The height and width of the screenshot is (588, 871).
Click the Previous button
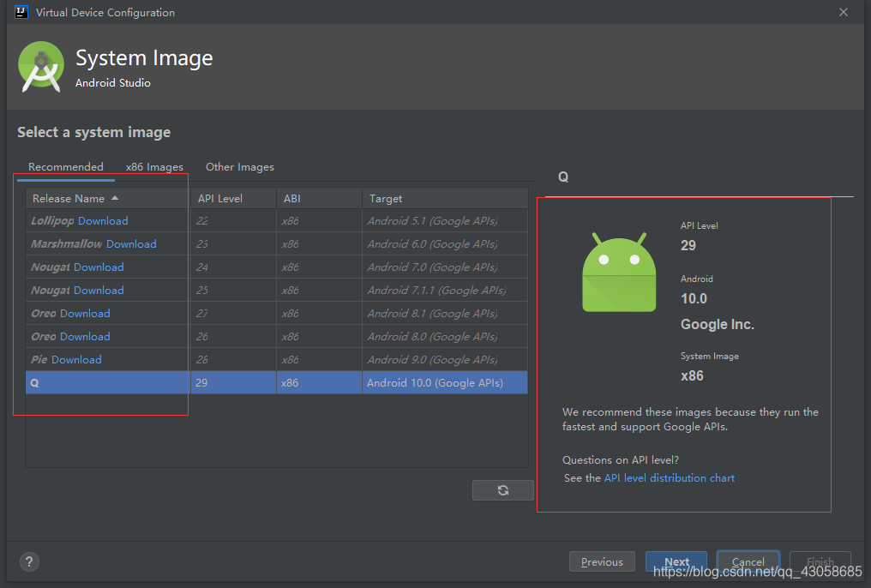coord(602,562)
